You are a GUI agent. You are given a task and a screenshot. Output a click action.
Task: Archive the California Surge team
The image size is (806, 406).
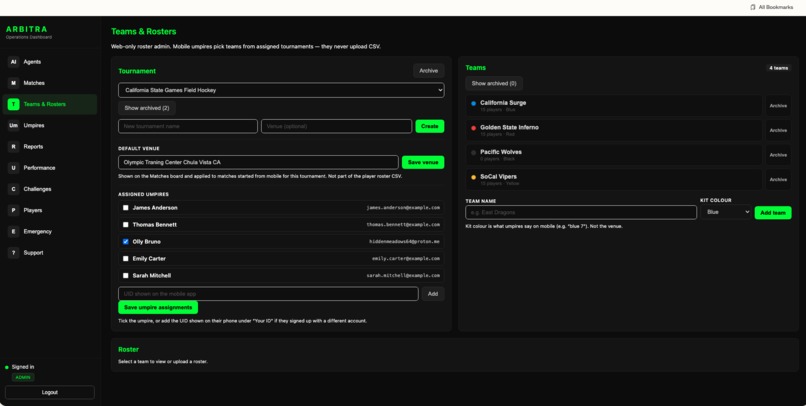coord(778,106)
